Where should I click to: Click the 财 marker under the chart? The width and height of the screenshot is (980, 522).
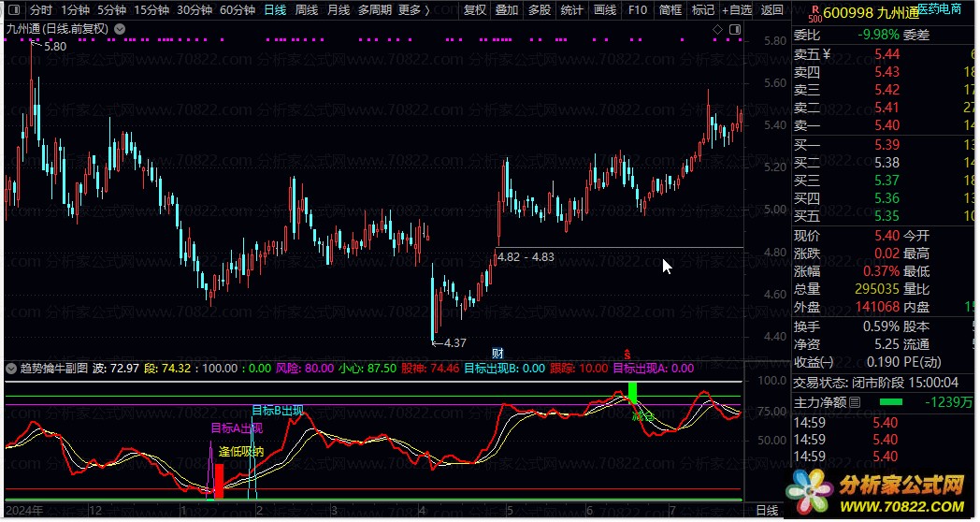click(x=497, y=354)
